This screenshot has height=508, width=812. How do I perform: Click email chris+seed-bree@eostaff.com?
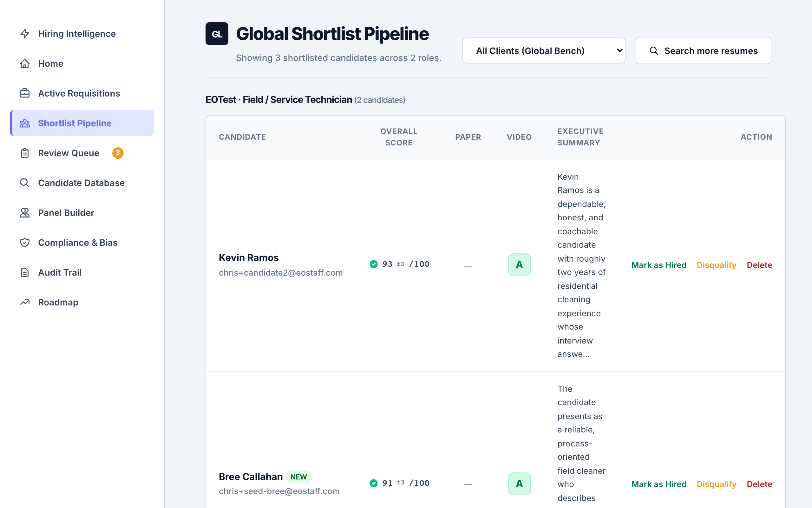click(279, 491)
